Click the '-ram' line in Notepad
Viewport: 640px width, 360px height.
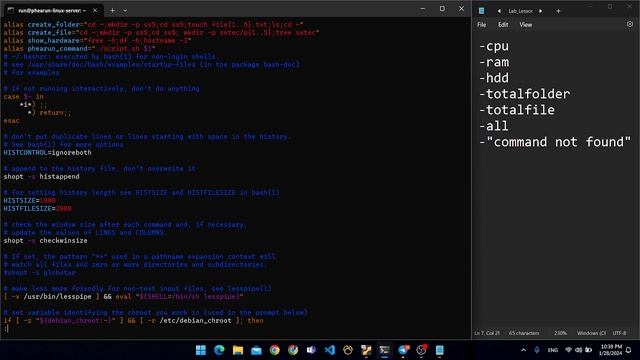click(494, 62)
